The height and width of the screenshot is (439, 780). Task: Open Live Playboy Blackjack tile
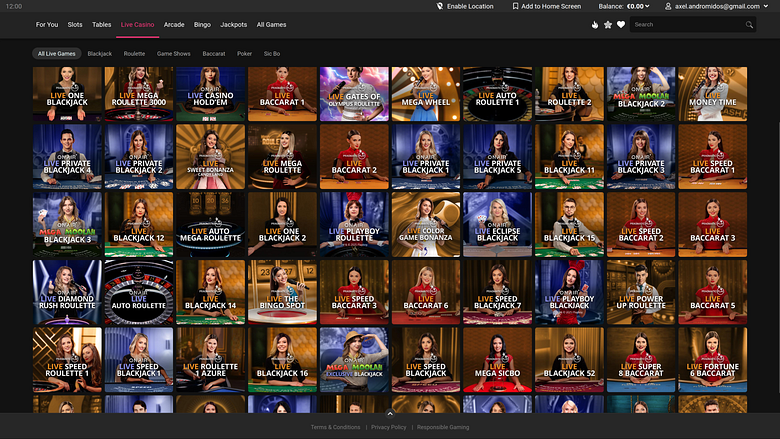[x=569, y=292]
